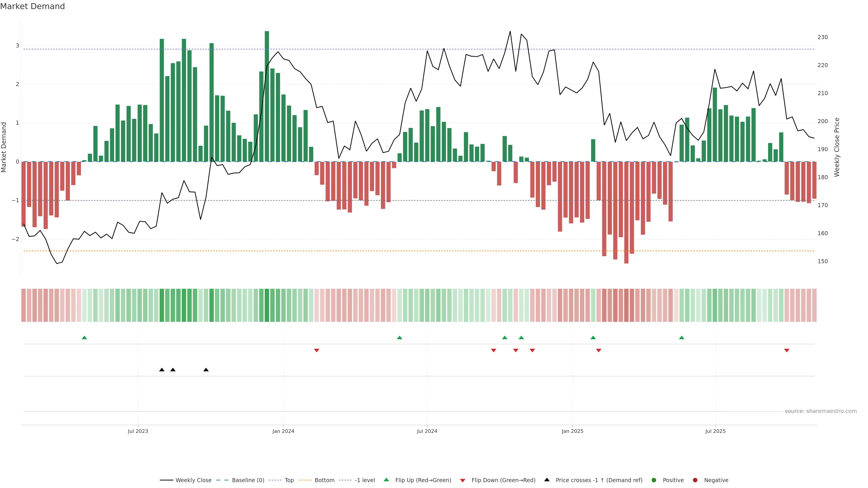
Task: Click the Jul 2024 x-axis label
Action: 427,431
